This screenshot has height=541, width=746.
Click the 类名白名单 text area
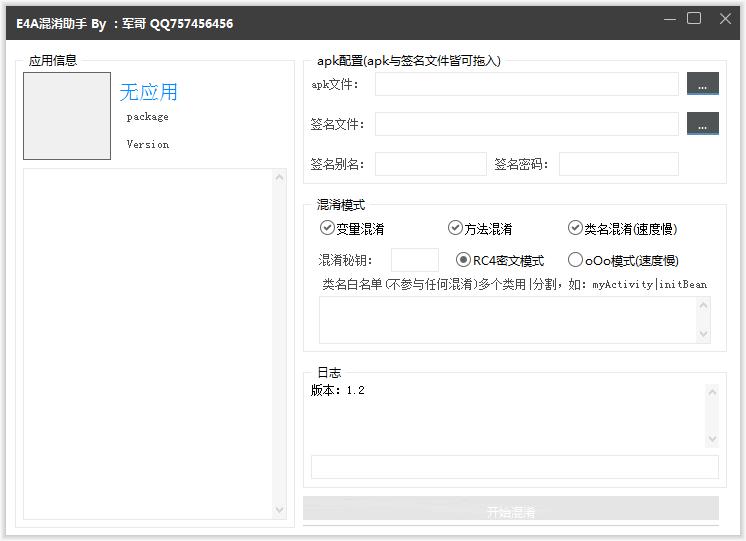pos(507,320)
